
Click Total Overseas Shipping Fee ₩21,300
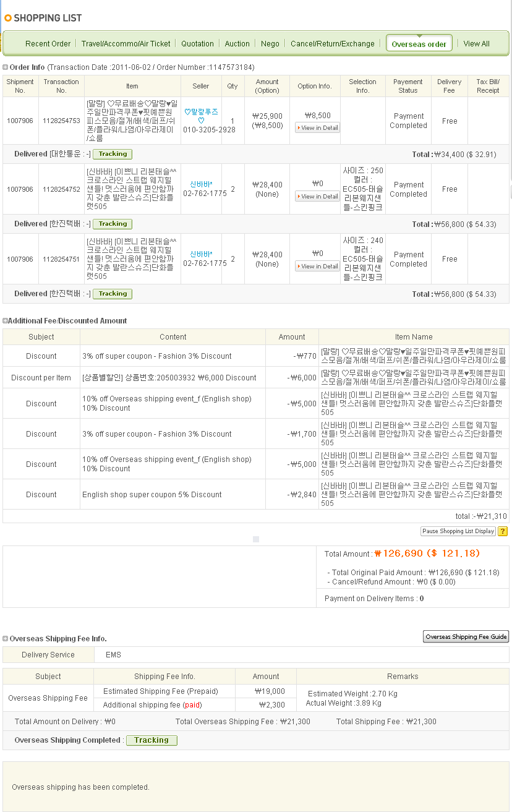[x=243, y=722]
